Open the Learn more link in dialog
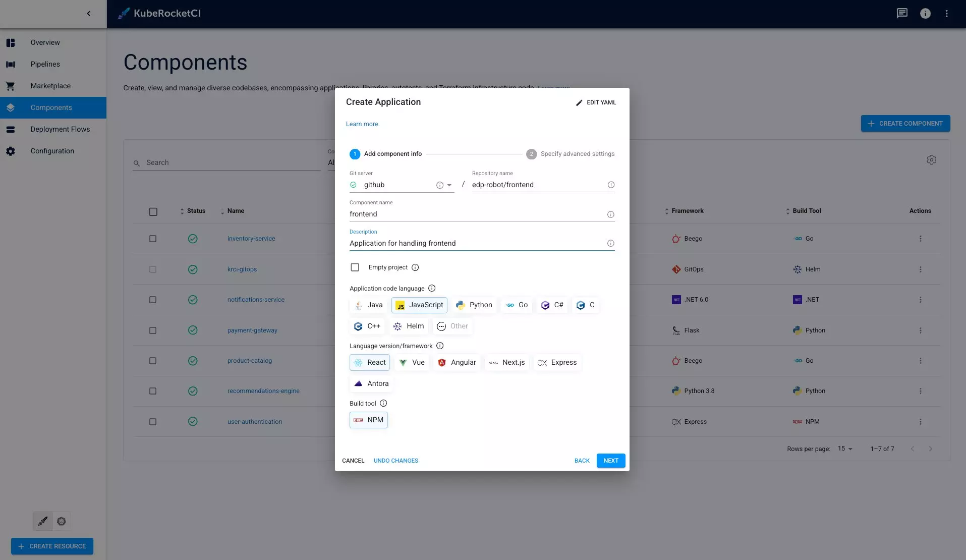 (363, 124)
